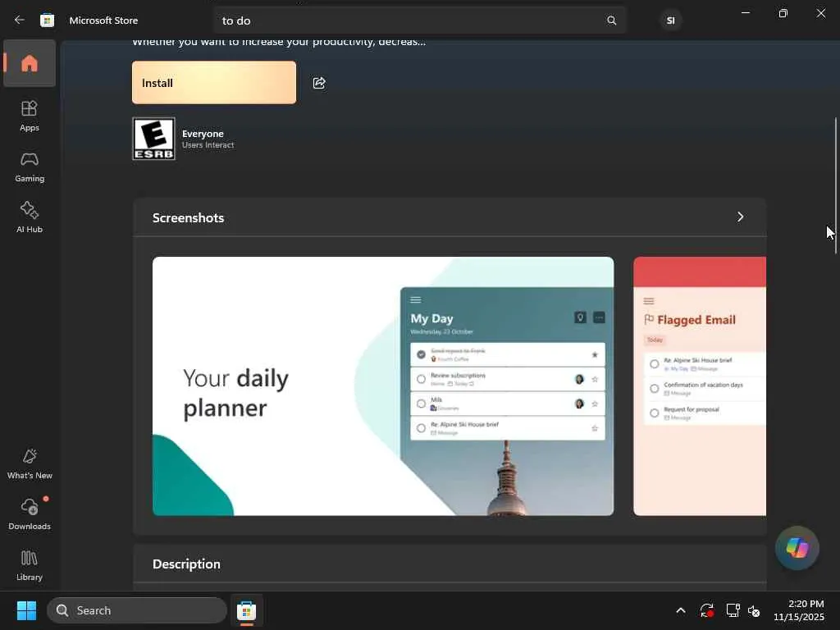Restore down the Store window
The image size is (840, 630).
[x=783, y=13]
